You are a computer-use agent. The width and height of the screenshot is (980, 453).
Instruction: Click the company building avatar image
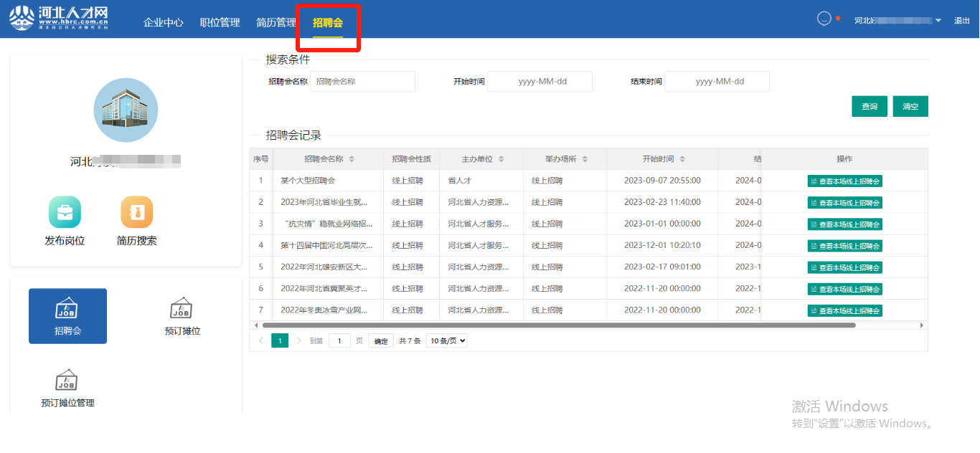126,110
